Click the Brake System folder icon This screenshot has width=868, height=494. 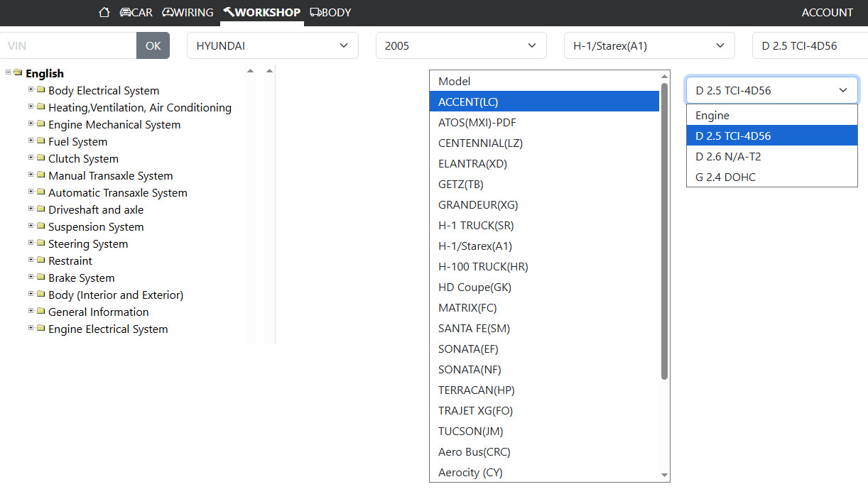(x=41, y=278)
